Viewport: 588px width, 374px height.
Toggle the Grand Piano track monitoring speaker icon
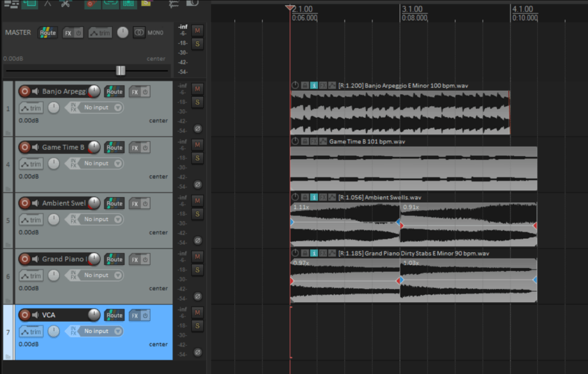click(x=35, y=259)
